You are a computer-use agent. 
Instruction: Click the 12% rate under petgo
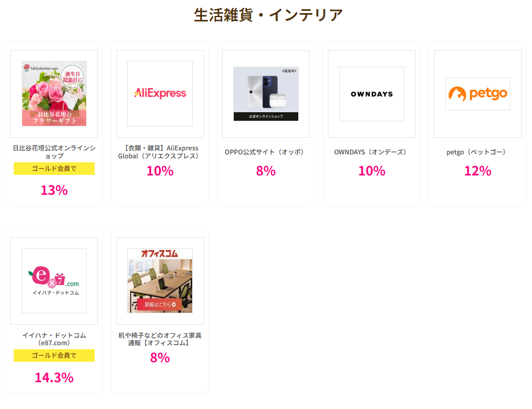coord(478,171)
